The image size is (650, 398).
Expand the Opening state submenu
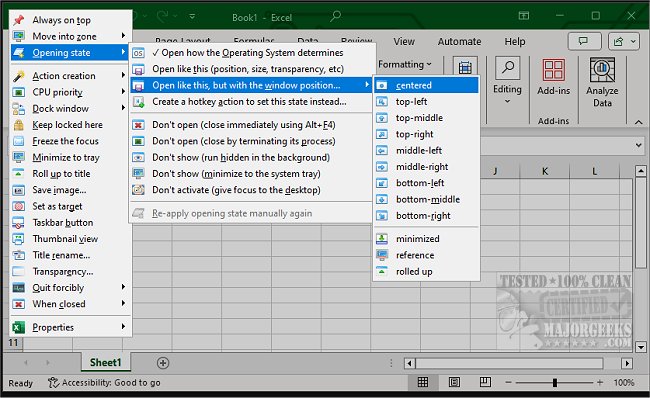[70, 53]
